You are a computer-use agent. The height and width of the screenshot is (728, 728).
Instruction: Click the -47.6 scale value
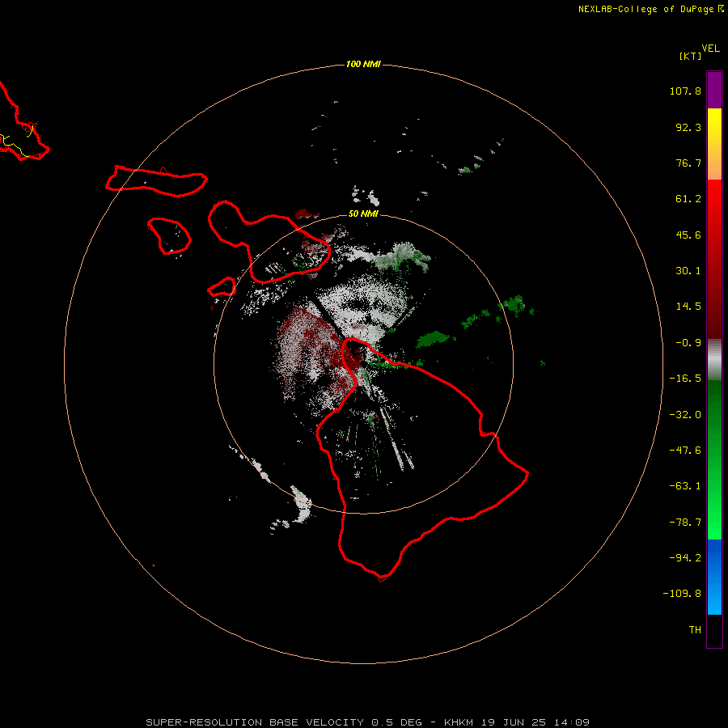pyautogui.click(x=685, y=451)
